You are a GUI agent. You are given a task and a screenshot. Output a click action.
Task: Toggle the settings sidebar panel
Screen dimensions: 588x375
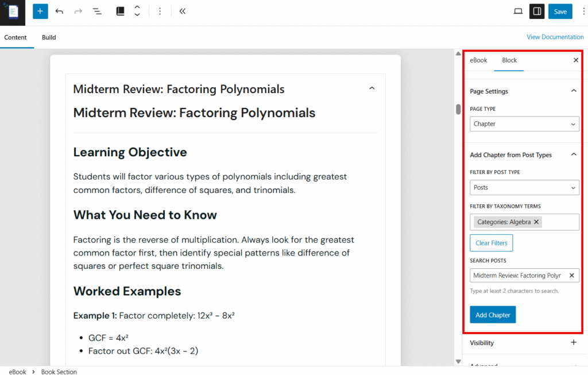(x=536, y=11)
